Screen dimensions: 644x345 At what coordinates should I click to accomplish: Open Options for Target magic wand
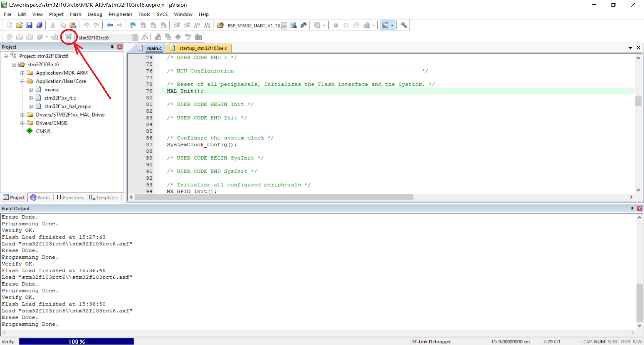tap(145, 37)
